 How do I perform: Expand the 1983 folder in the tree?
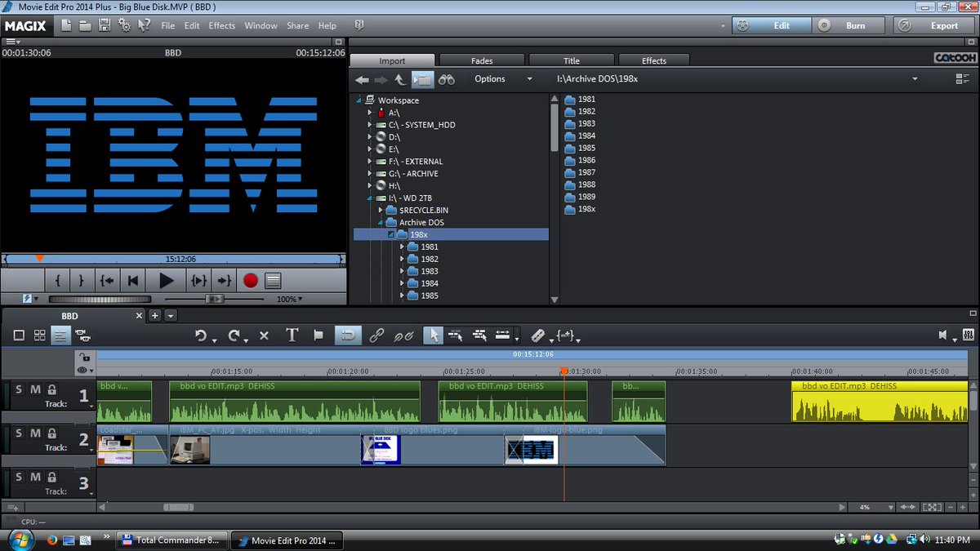coord(402,271)
